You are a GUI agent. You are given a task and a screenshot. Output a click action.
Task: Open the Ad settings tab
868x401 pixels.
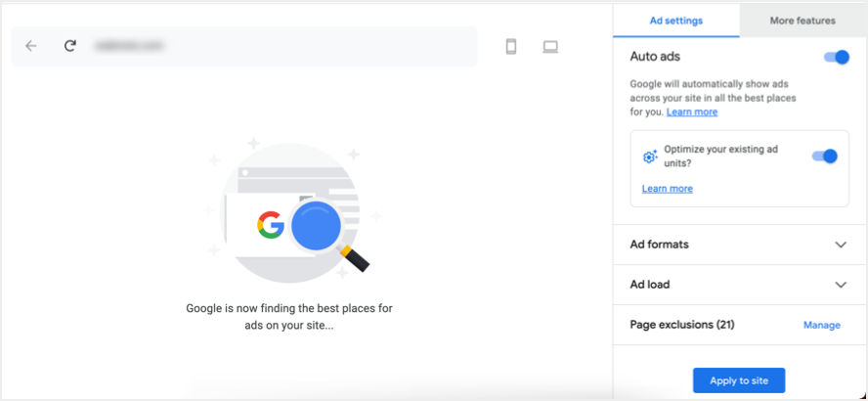(x=675, y=21)
